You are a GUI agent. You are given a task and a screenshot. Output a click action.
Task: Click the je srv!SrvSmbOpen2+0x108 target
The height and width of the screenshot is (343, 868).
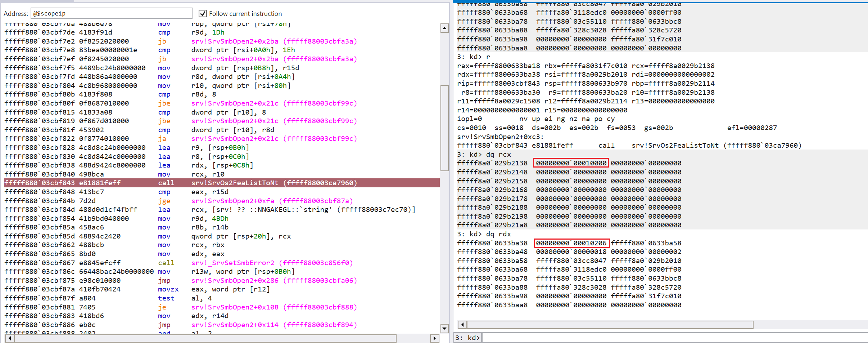tap(274, 307)
